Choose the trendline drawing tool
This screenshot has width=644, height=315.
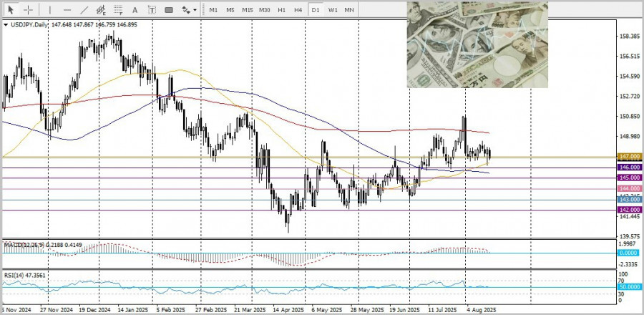point(84,9)
